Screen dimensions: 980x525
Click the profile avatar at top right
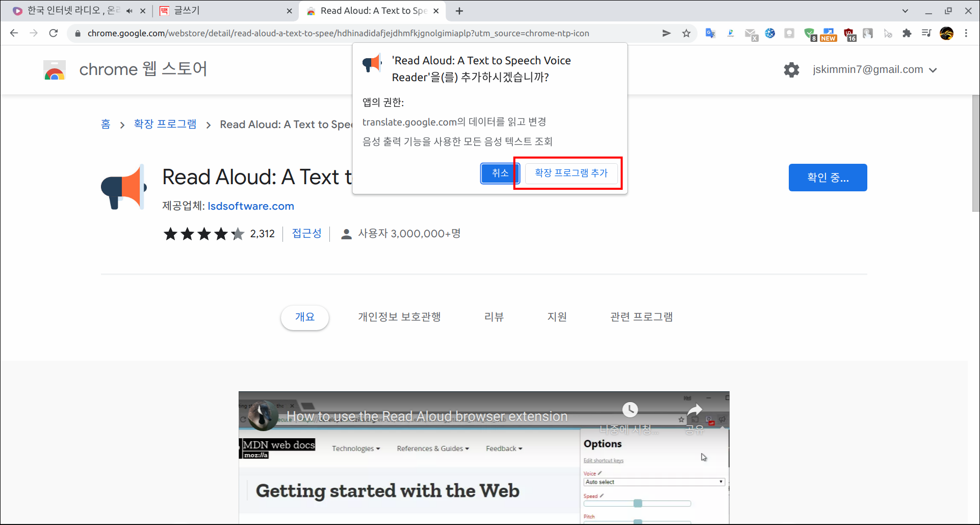coord(947,33)
